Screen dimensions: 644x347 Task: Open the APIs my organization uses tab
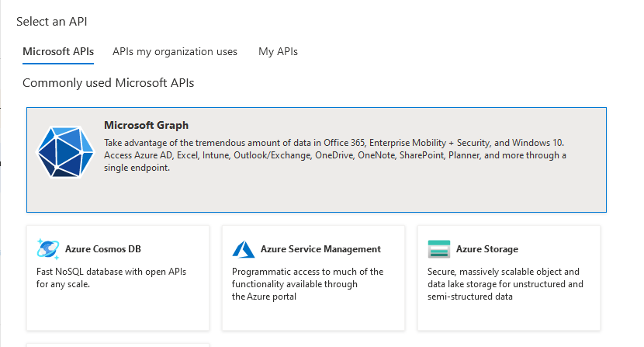pos(175,52)
